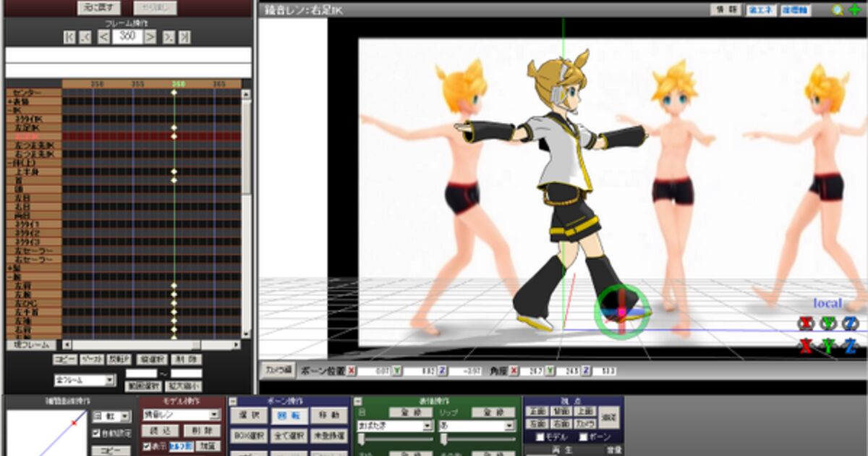Screen dimensions: 868x456
Task: Click bone position Y axis button
Action: [x=397, y=371]
